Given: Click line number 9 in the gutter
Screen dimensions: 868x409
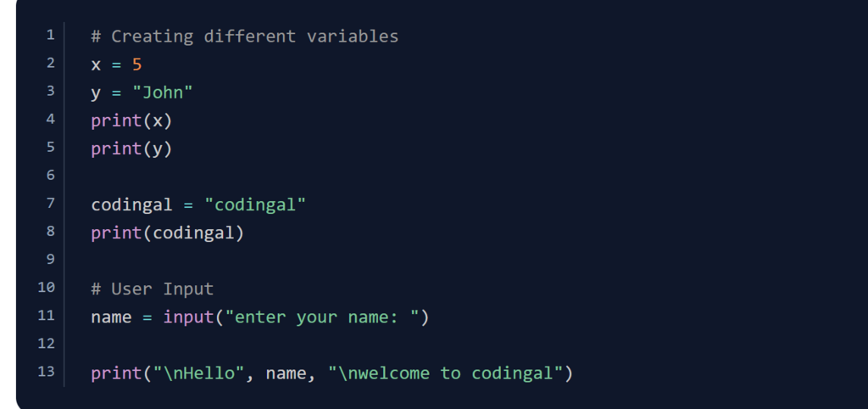Looking at the screenshot, I should tap(50, 259).
